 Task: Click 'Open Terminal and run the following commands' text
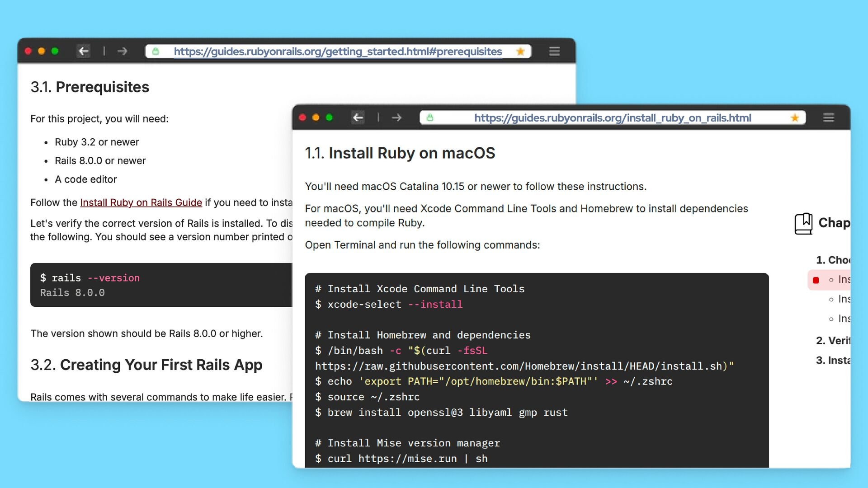click(x=422, y=245)
